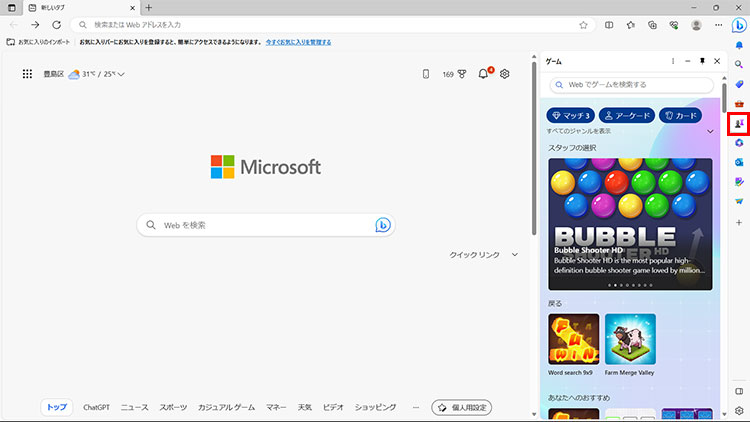The height and width of the screenshot is (422, 750).
Task: Add this page to favorites with the star
Action: click(x=583, y=25)
